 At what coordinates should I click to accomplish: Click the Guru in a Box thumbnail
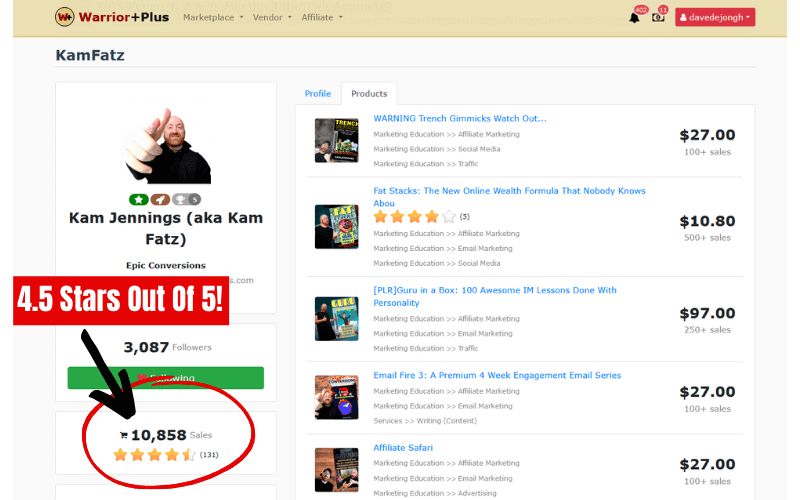pos(337,319)
